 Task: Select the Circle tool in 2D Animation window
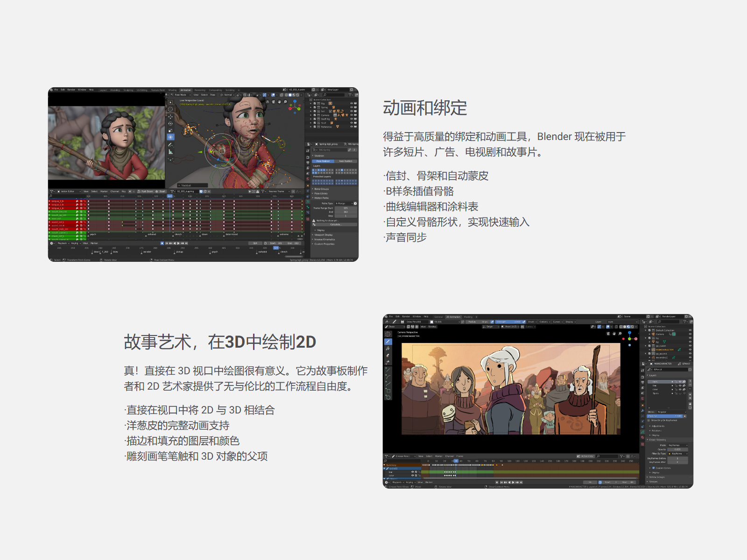point(388,397)
